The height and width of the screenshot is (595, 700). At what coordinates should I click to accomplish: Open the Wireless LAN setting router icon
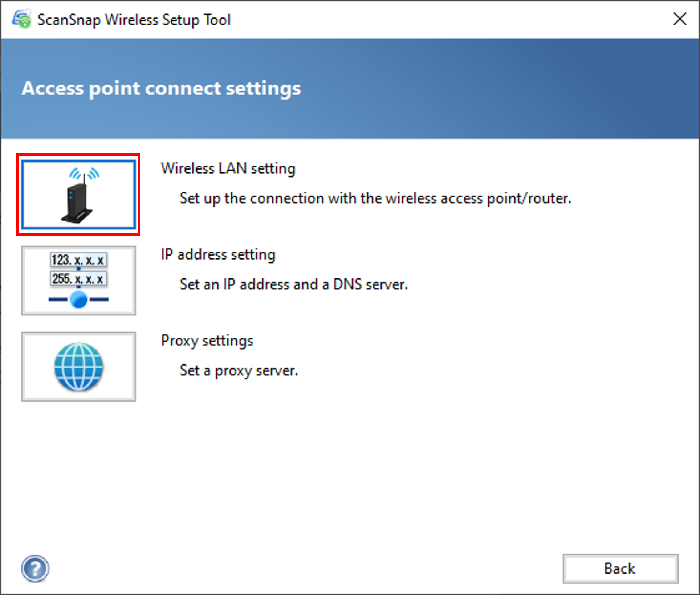coord(78,195)
